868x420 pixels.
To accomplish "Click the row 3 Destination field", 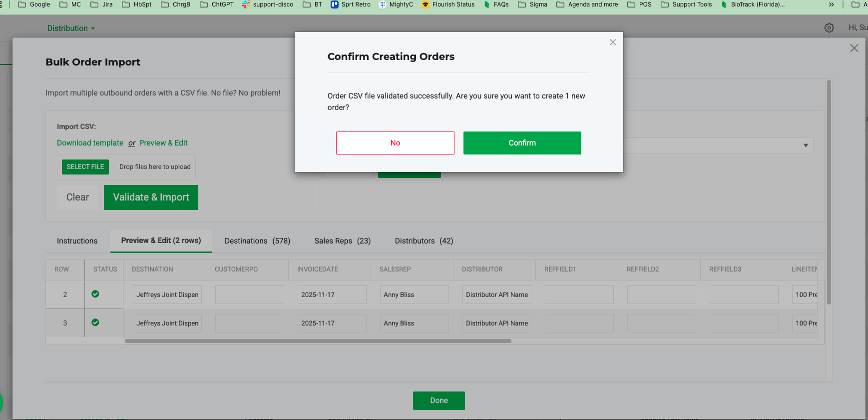I will click(167, 323).
